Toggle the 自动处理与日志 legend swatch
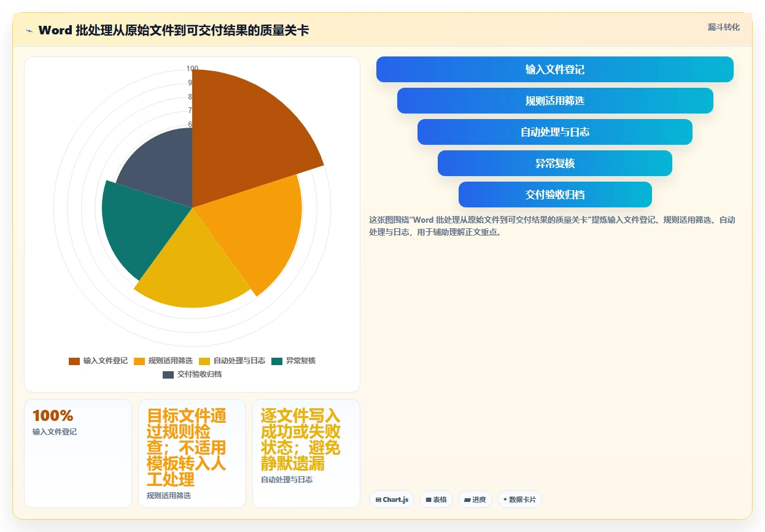This screenshot has height=532, width=765. 204,361
